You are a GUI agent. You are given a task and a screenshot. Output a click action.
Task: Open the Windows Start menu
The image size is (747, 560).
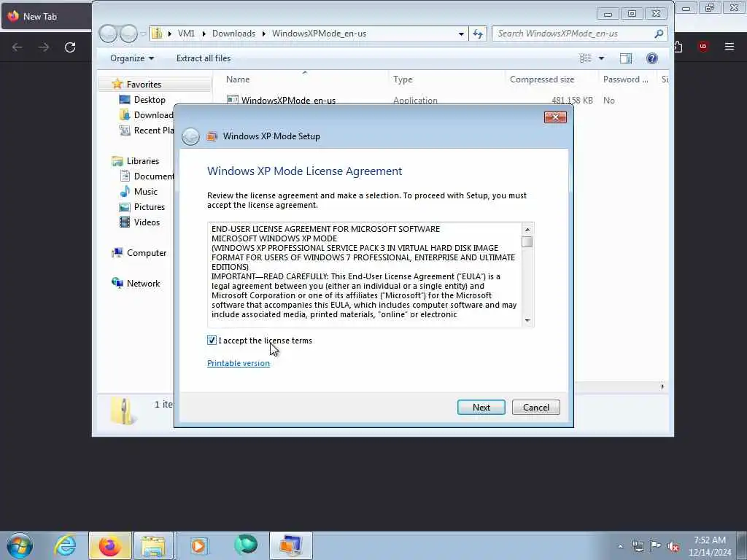coord(20,545)
